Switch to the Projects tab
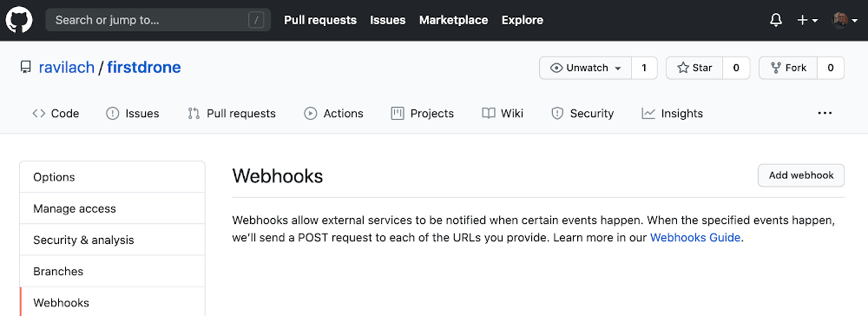 coord(423,114)
